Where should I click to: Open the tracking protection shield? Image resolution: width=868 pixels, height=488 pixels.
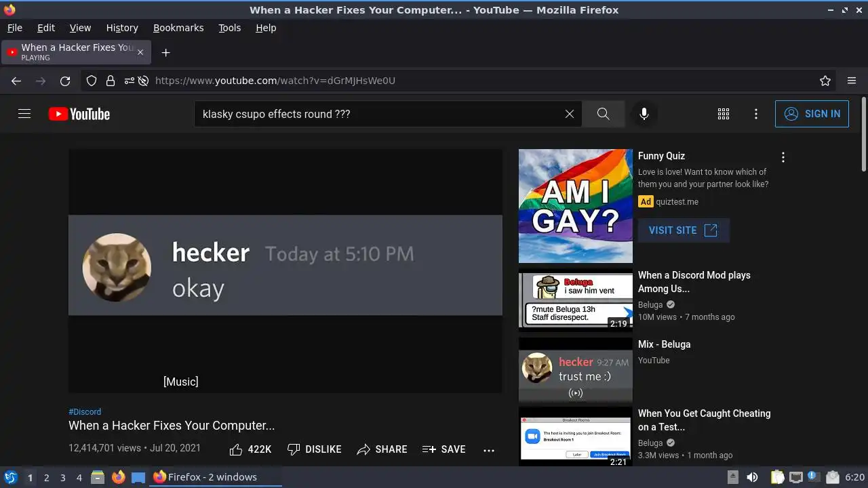[x=92, y=81]
